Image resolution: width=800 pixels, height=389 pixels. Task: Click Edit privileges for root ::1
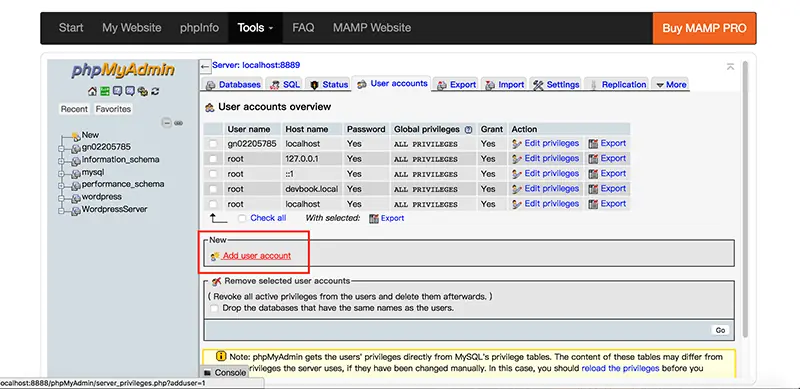click(x=552, y=174)
